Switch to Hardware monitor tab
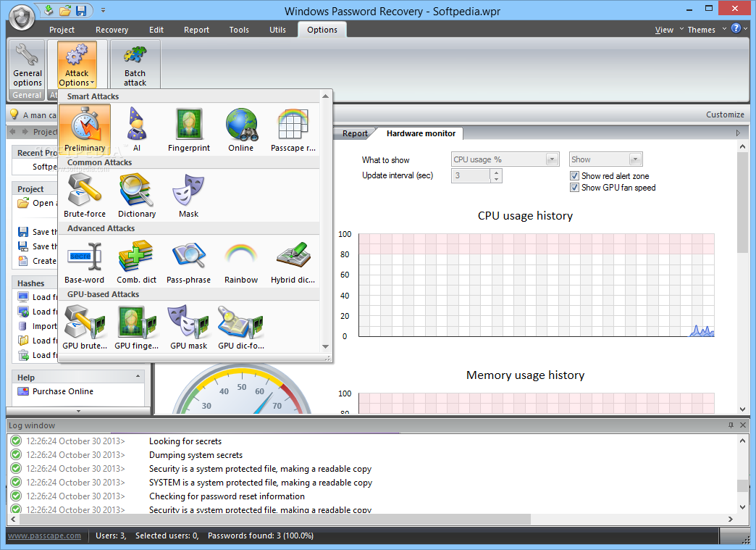This screenshot has width=756, height=550. point(421,133)
